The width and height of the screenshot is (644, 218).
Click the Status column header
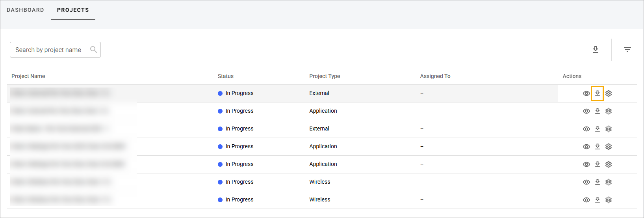point(226,76)
